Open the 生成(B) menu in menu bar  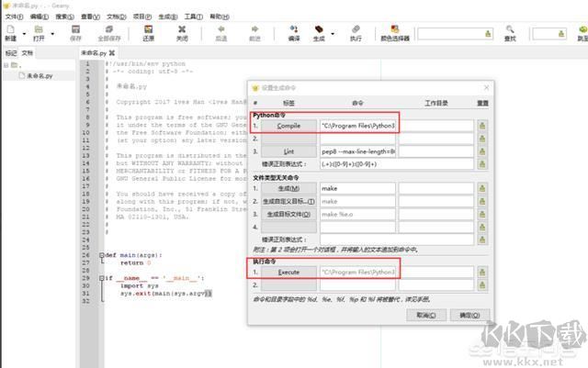click(166, 17)
